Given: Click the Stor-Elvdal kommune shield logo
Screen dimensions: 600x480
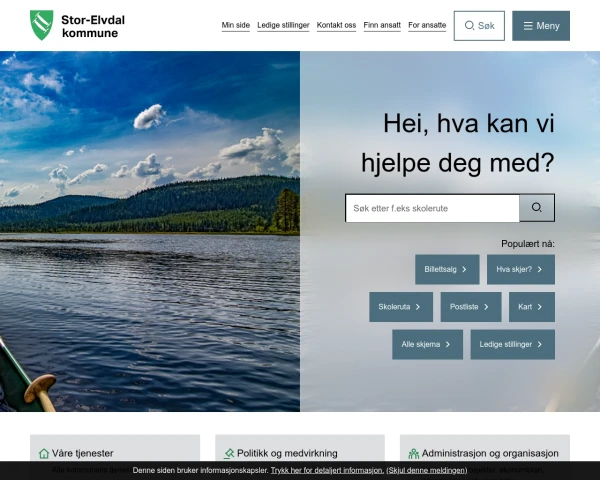Looking at the screenshot, I should tap(42, 25).
